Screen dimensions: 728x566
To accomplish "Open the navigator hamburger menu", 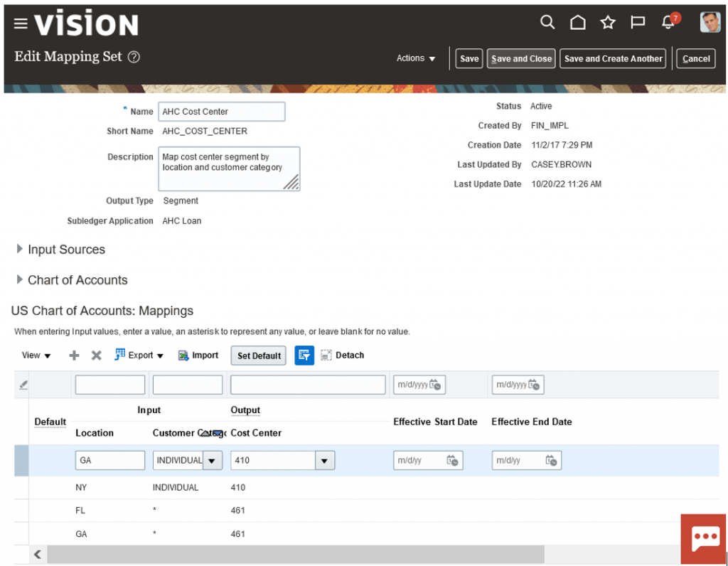I will tap(20, 23).
